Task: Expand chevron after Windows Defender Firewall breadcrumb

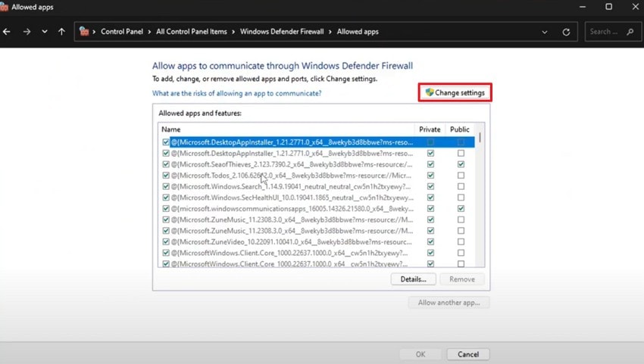Action: tap(330, 32)
